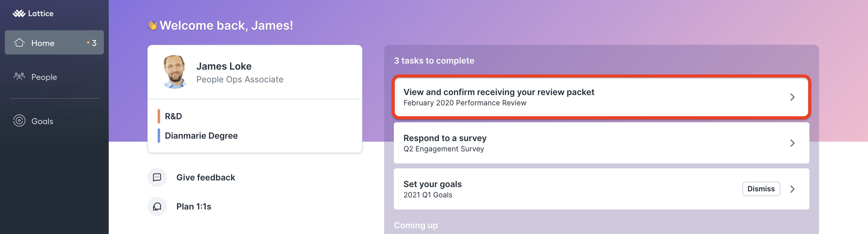The width and height of the screenshot is (868, 234).
Task: Open the Q2 Engagement Survey task
Action: (x=601, y=143)
